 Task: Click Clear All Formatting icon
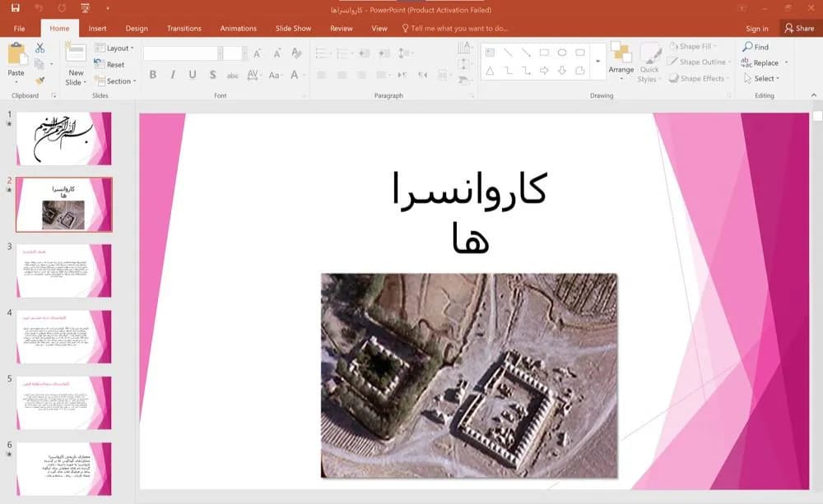coord(296,53)
